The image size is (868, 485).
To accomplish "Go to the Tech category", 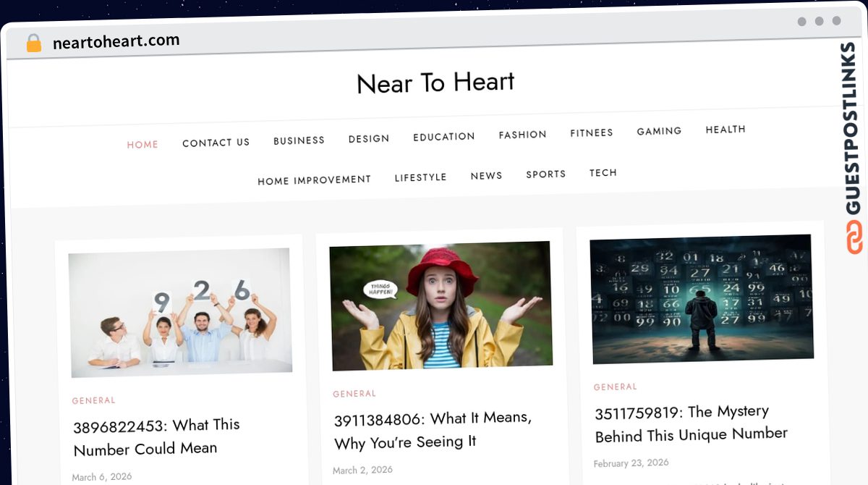I will click(x=603, y=173).
